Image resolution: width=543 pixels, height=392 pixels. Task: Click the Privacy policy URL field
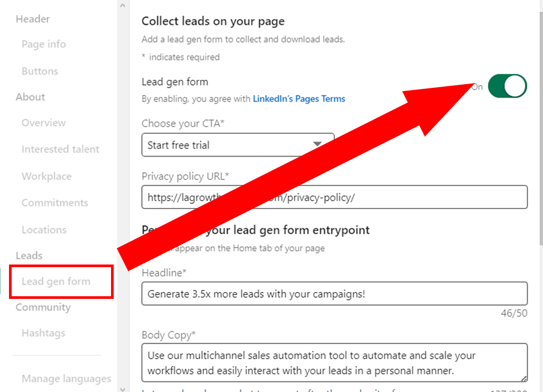(334, 197)
